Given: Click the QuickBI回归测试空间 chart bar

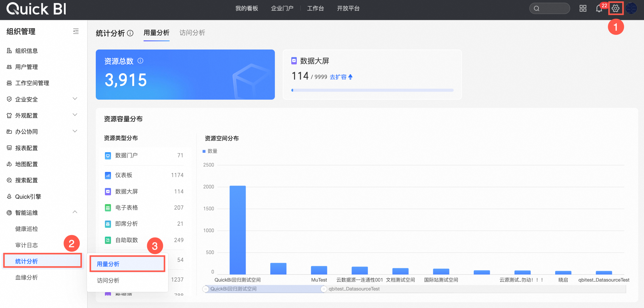Looking at the screenshot, I should (x=237, y=230).
